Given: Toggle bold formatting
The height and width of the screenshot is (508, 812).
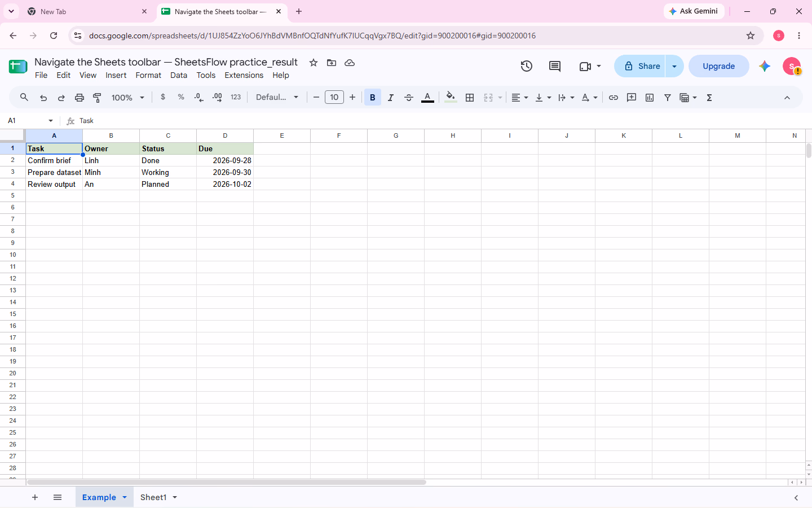Looking at the screenshot, I should (x=373, y=98).
